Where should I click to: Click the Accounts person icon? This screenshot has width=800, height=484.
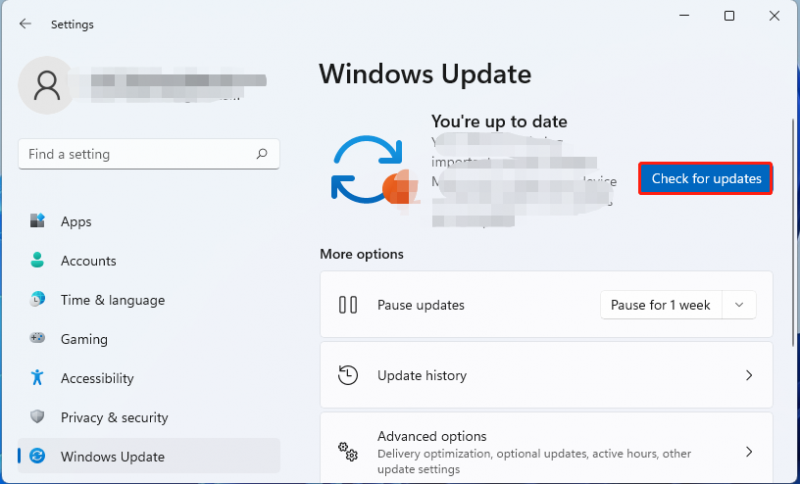coord(37,260)
